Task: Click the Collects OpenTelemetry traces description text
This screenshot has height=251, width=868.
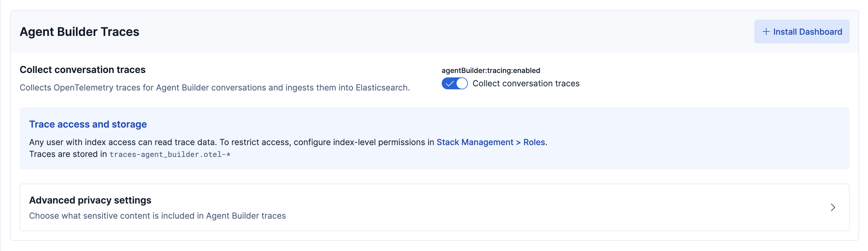Action: tap(215, 88)
